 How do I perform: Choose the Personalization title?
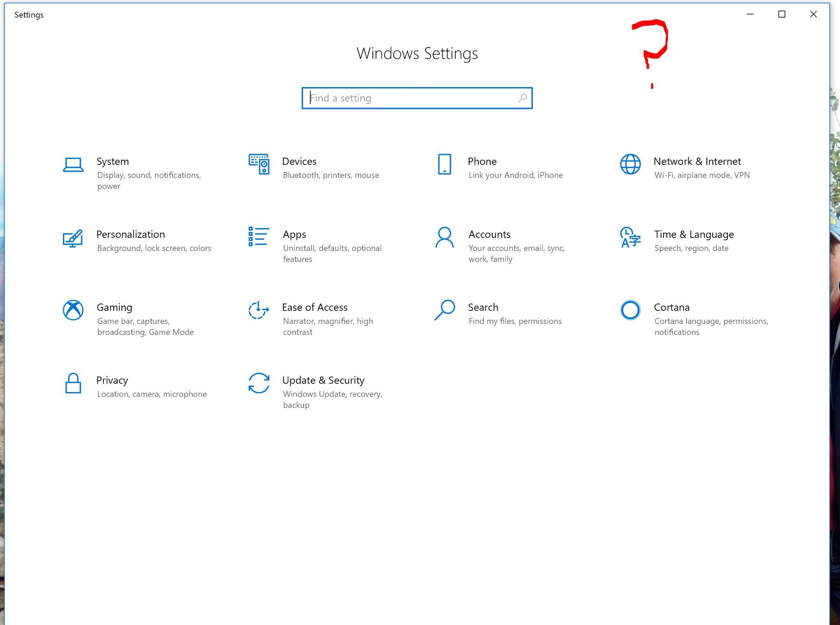tap(131, 235)
